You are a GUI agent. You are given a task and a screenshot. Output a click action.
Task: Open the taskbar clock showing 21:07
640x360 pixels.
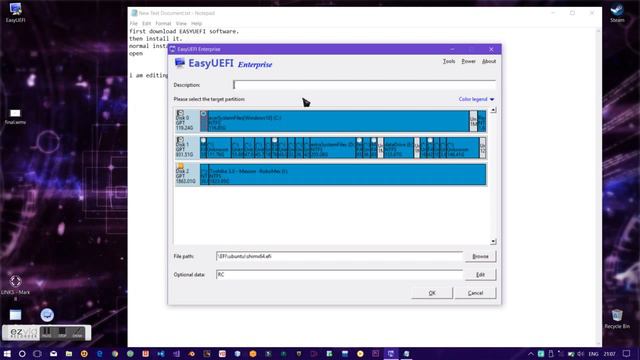point(609,354)
